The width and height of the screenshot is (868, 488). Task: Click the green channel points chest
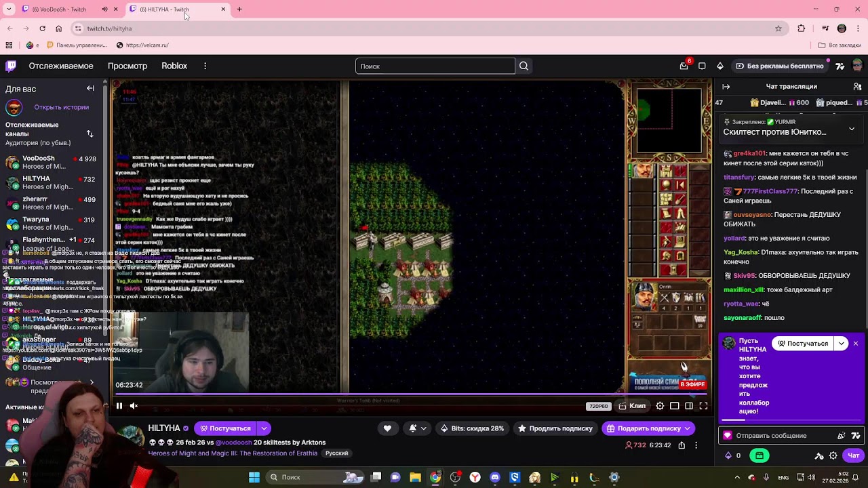pyautogui.click(x=759, y=455)
